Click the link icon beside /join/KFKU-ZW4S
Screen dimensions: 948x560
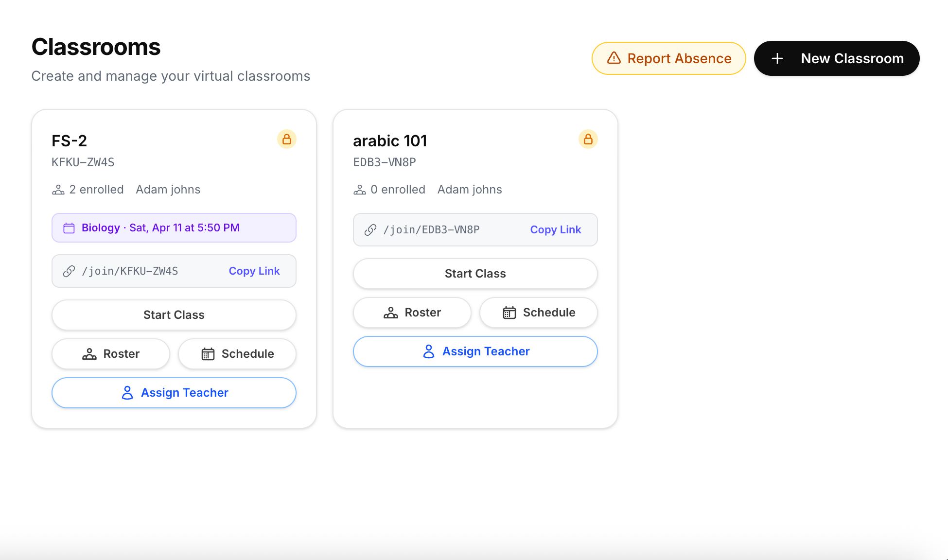click(x=69, y=271)
